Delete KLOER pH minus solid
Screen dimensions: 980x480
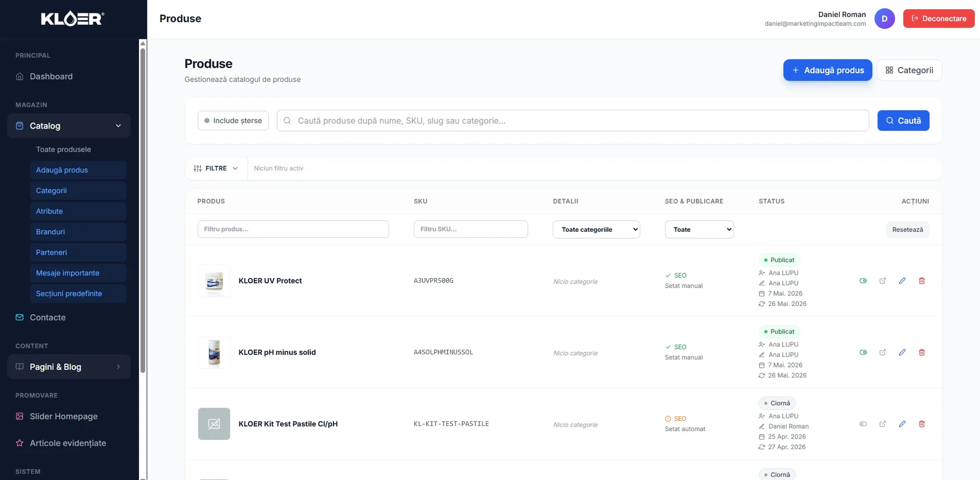tap(922, 352)
